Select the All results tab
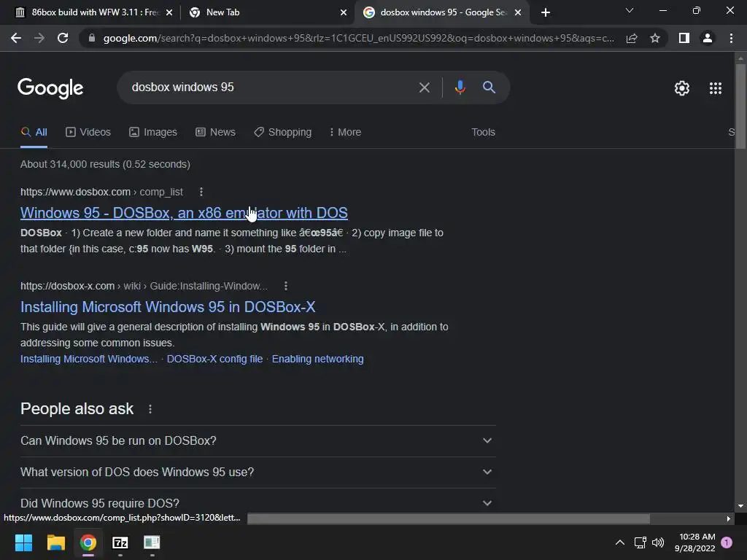Image resolution: width=747 pixels, height=560 pixels. coord(34,133)
